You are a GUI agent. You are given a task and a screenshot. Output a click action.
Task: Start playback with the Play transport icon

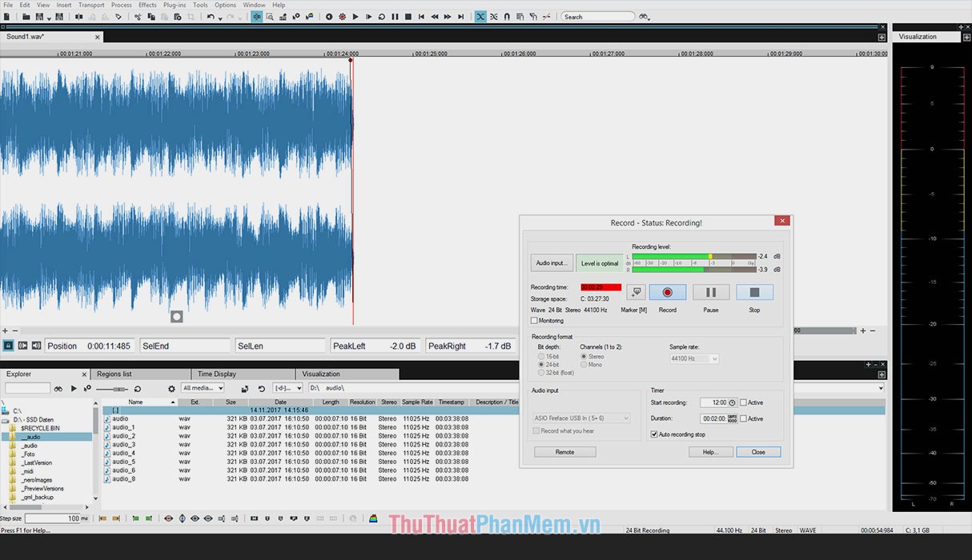(356, 16)
